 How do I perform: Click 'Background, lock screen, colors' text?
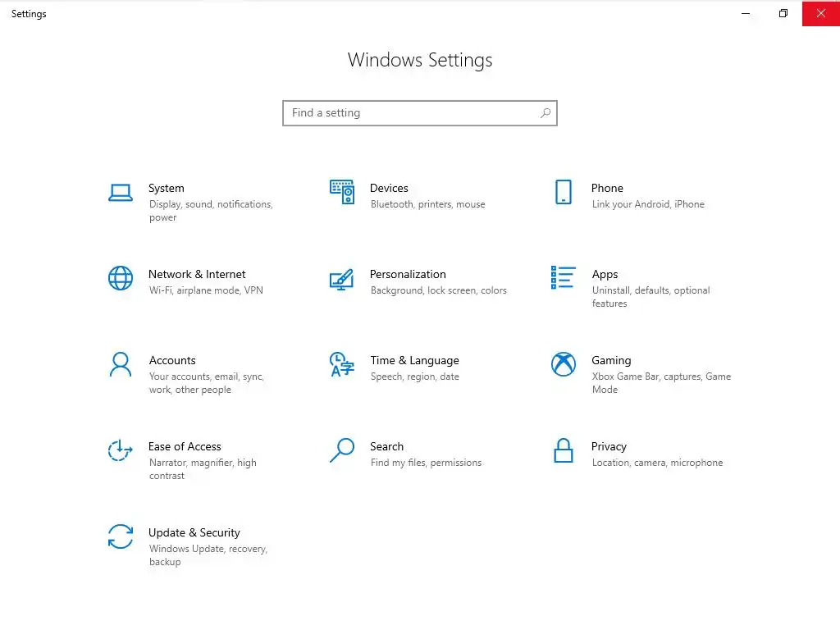(x=438, y=290)
